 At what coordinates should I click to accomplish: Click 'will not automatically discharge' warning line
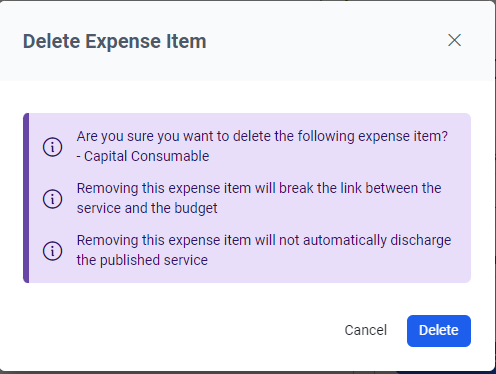(x=264, y=240)
